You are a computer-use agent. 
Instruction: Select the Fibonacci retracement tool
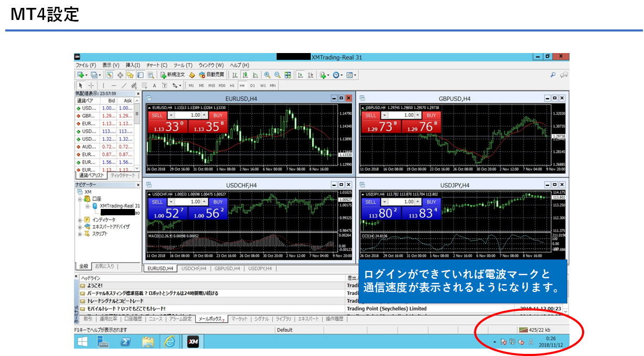(x=144, y=85)
